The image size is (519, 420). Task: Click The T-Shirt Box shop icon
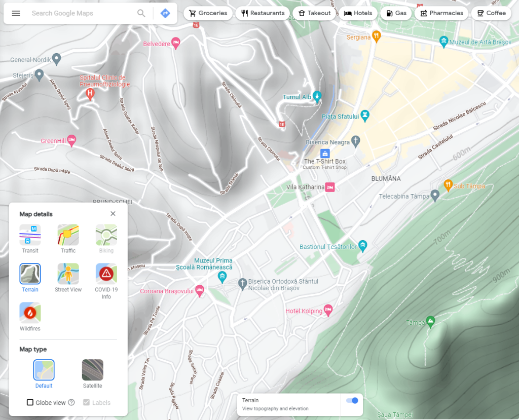pyautogui.click(x=325, y=154)
